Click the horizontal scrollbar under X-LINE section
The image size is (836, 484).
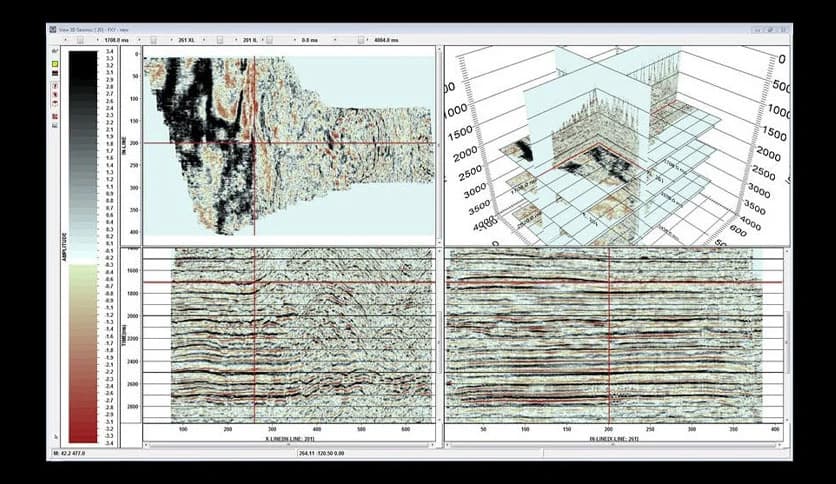point(289,445)
